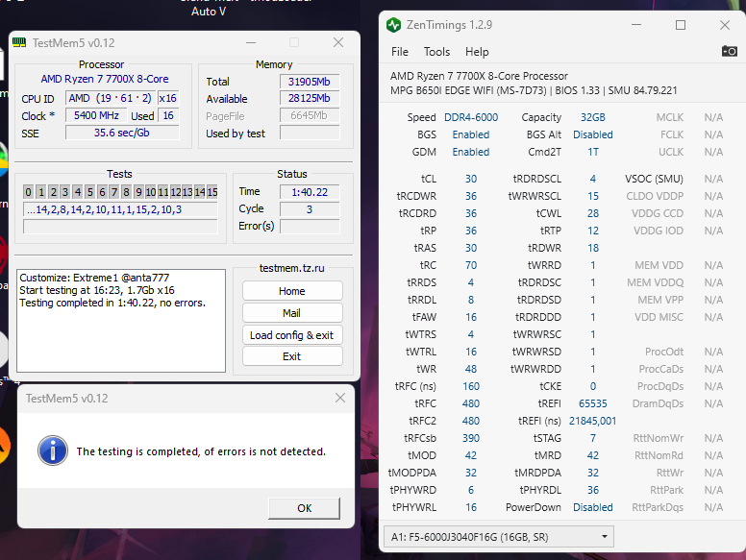The width and height of the screenshot is (746, 560).
Task: Click the Cycle value 3
Action: click(310, 209)
